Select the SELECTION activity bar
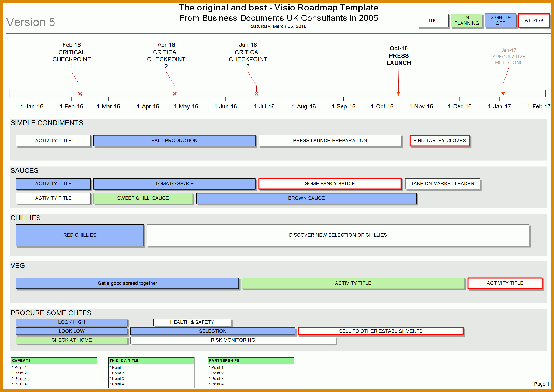 [213, 331]
